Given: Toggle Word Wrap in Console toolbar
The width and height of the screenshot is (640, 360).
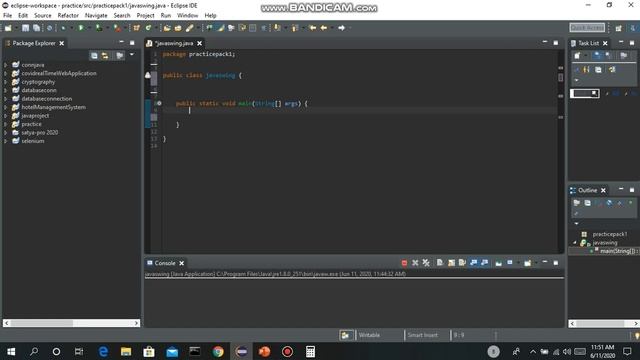Looking at the screenshot, I should pyautogui.click(x=462, y=263).
